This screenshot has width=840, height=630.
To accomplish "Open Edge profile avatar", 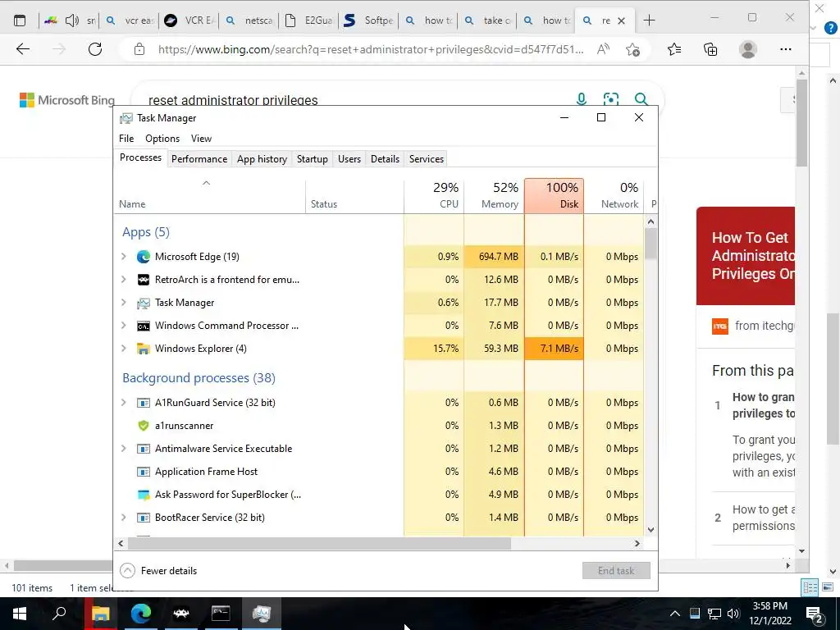I will (748, 49).
